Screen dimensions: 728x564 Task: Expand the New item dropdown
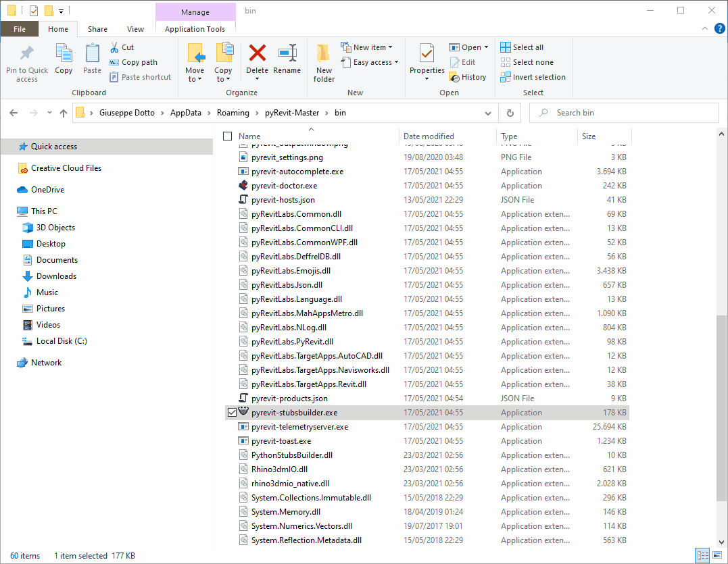[x=370, y=47]
